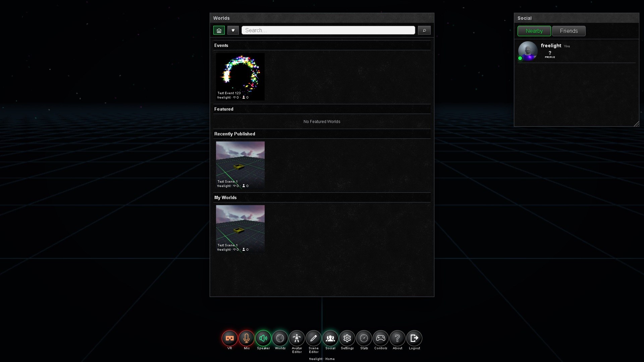Click the Events section header

tap(322, 45)
